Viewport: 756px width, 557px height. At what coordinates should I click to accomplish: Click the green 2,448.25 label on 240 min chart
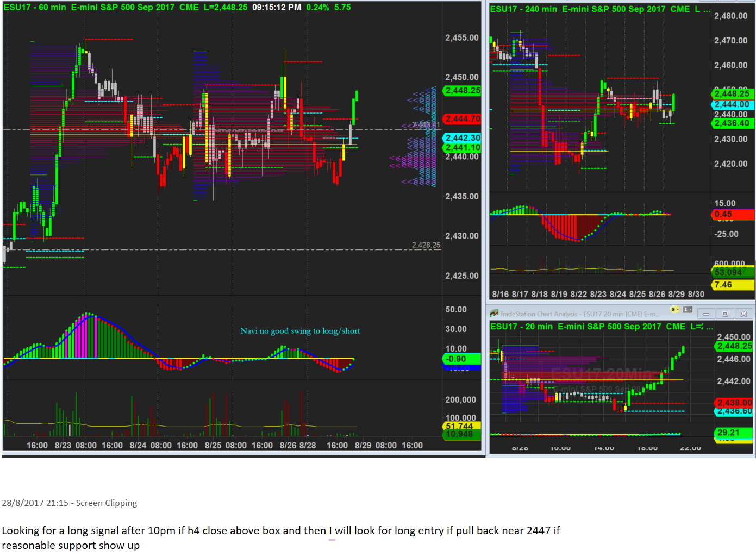pos(732,94)
